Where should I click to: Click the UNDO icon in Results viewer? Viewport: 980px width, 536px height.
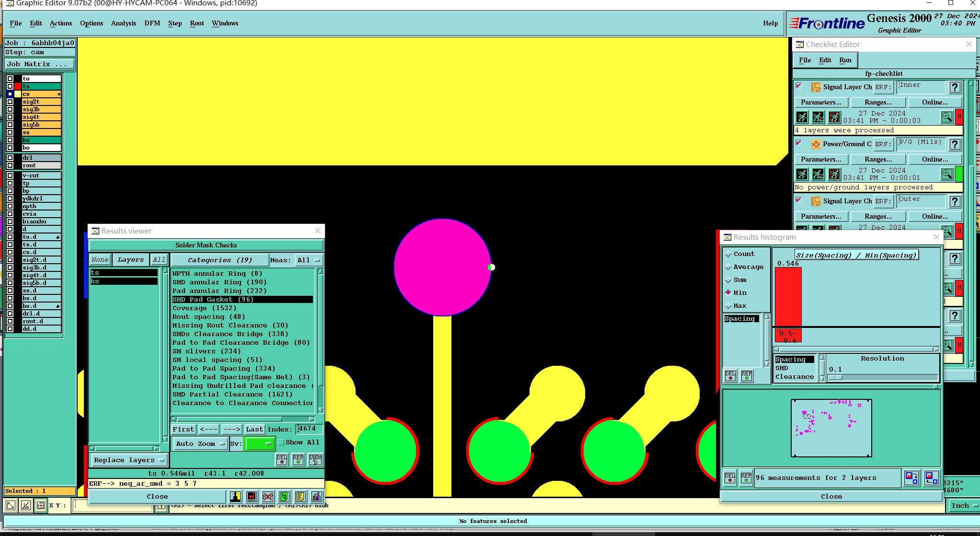[315, 460]
